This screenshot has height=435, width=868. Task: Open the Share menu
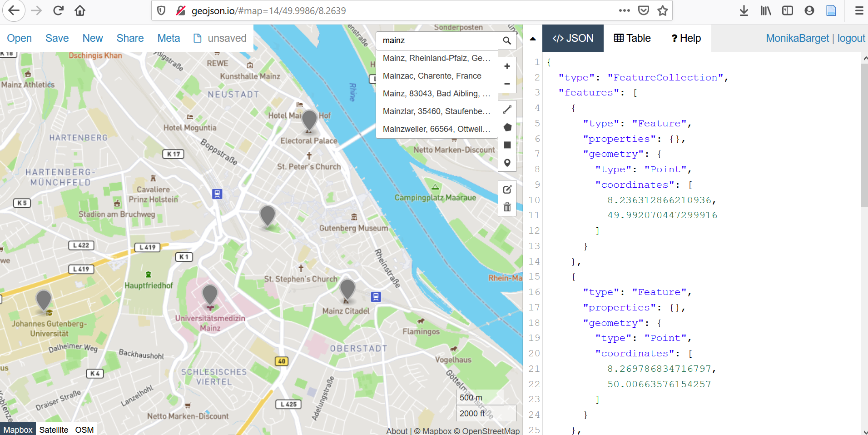pos(130,38)
